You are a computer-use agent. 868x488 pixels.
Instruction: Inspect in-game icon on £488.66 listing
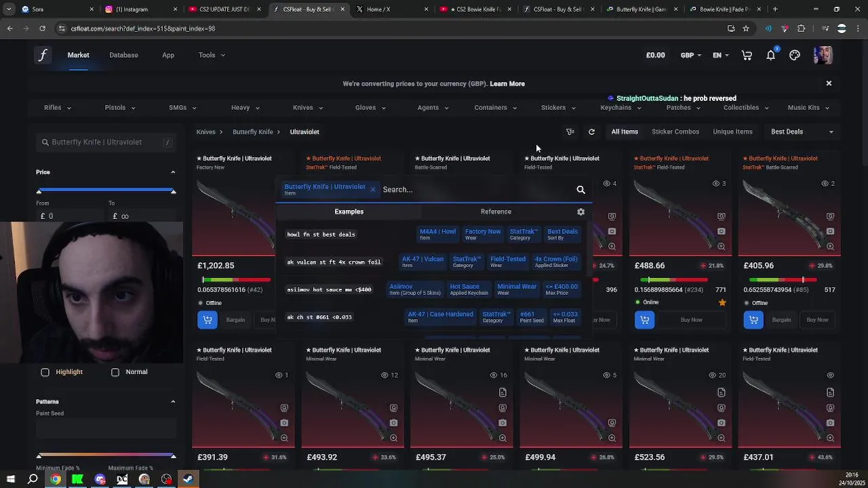pyautogui.click(x=722, y=217)
